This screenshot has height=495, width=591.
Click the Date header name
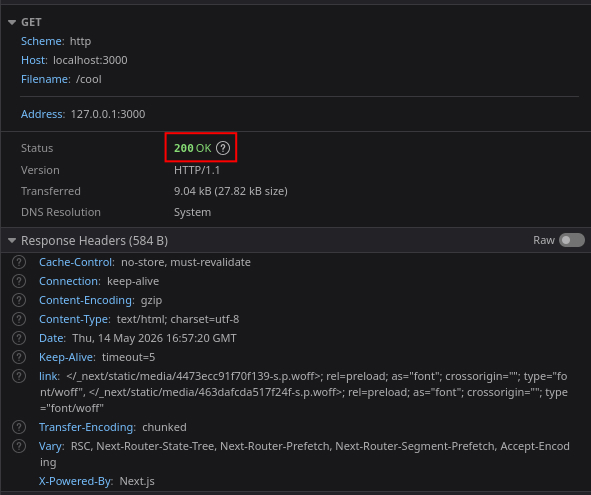(52, 338)
